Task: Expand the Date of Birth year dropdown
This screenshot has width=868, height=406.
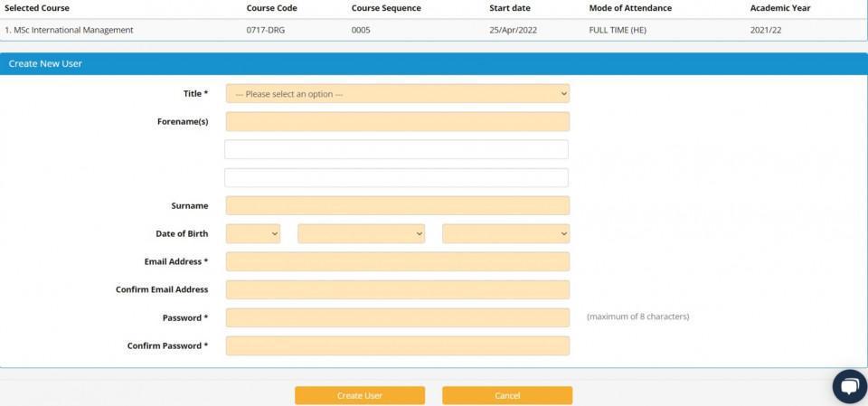Action: pos(505,234)
